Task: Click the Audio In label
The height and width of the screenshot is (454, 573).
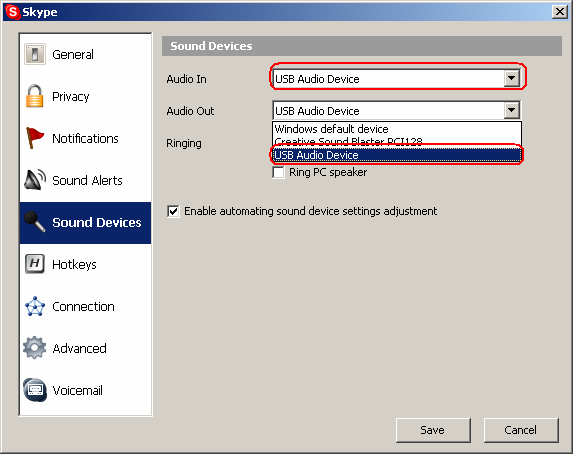Action: 186,79
